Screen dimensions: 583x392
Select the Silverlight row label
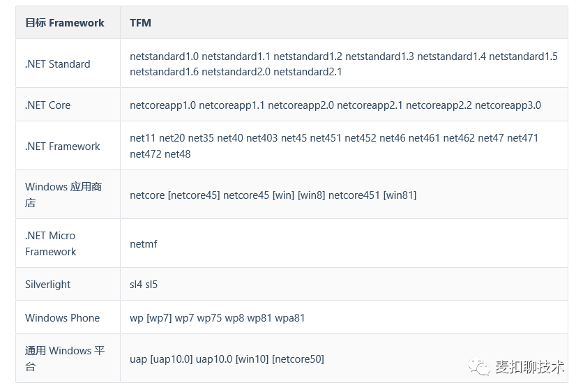pos(47,285)
